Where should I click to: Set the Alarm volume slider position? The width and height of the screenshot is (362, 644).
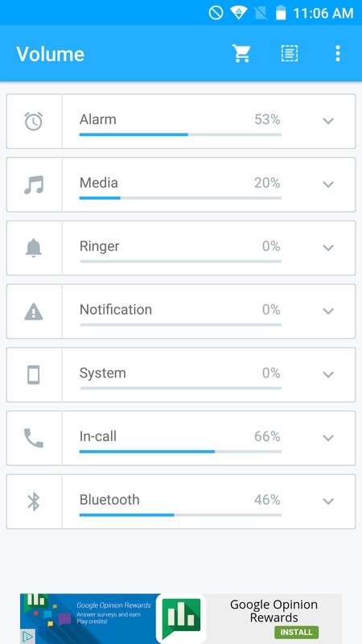(180, 134)
